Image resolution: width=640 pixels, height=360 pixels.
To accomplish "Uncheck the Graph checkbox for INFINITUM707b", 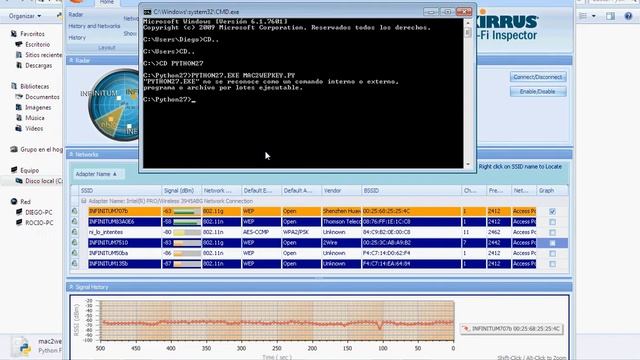I will pyautogui.click(x=552, y=211).
